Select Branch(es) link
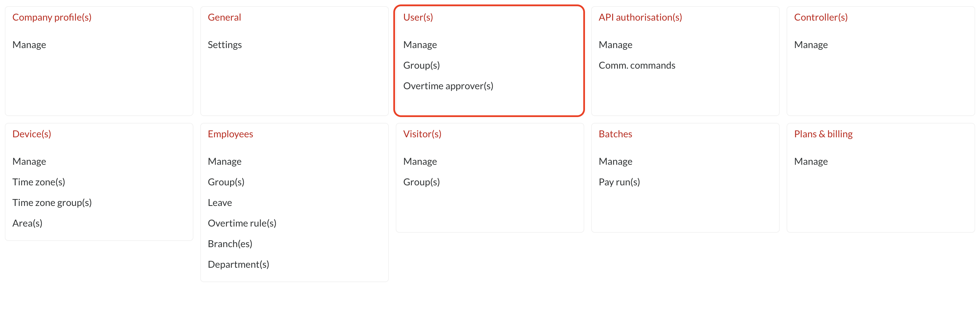This screenshot has width=980, height=335. pos(230,243)
